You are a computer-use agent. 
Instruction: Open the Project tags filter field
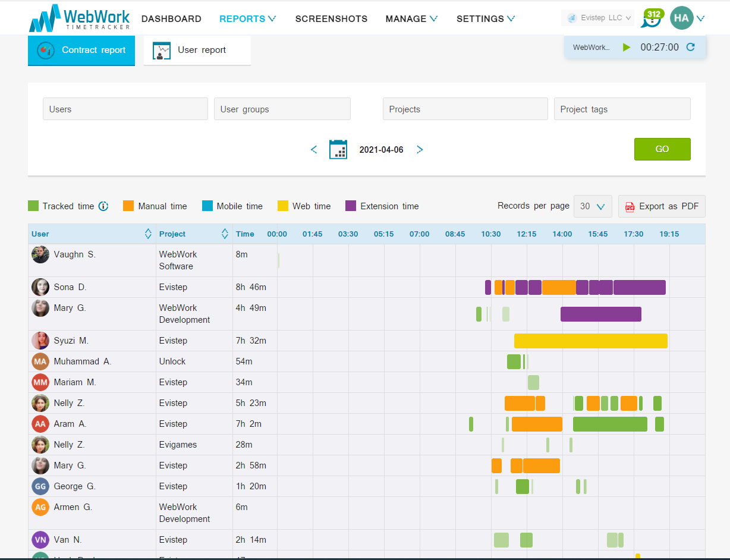pyautogui.click(x=622, y=109)
